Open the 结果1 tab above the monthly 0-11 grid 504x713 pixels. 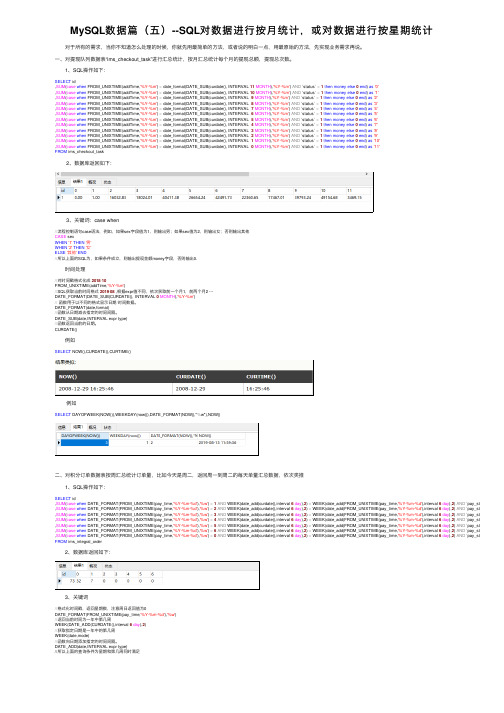[78, 182]
